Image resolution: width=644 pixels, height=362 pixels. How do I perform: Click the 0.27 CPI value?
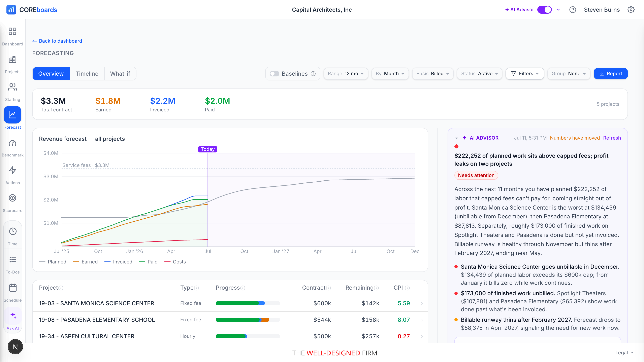404,336
